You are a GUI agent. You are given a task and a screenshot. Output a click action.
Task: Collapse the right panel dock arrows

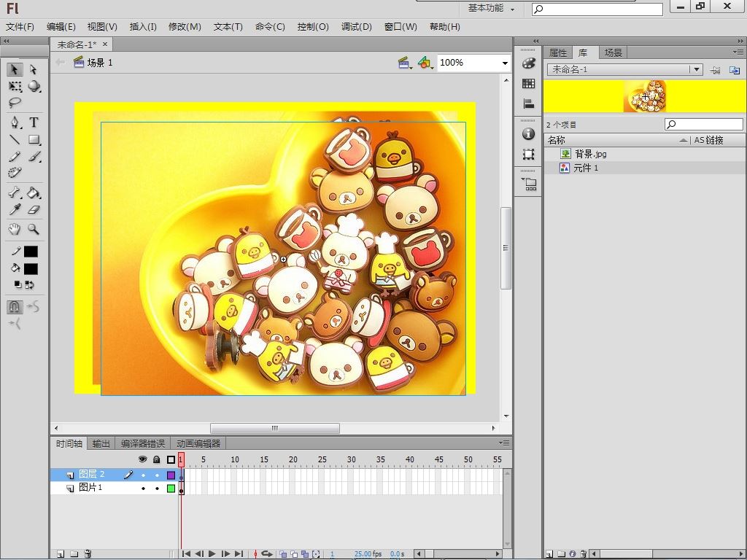[740, 41]
